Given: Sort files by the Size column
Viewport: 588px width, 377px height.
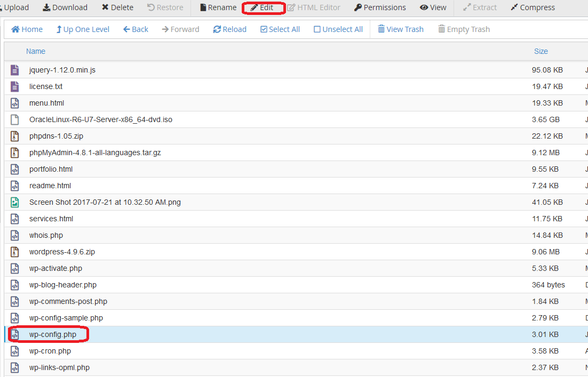Looking at the screenshot, I should pyautogui.click(x=541, y=51).
